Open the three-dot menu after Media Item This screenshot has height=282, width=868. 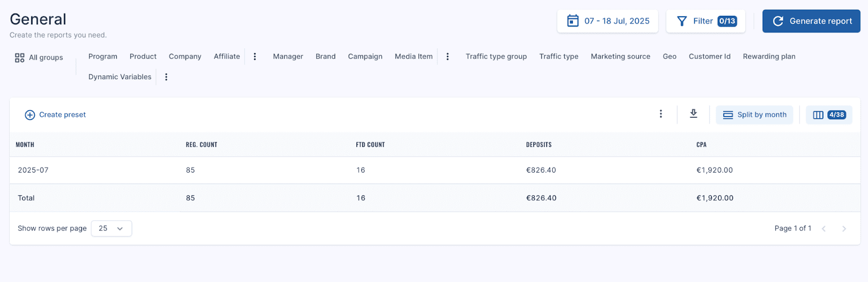[448, 56]
